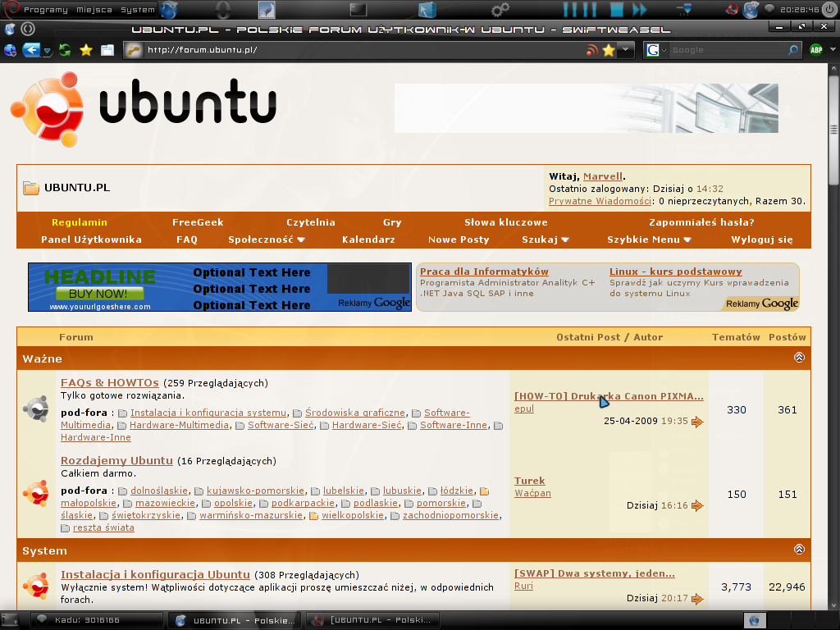Focus the address bar URL field
This screenshot has width=840, height=630.
pyautogui.click(x=364, y=50)
